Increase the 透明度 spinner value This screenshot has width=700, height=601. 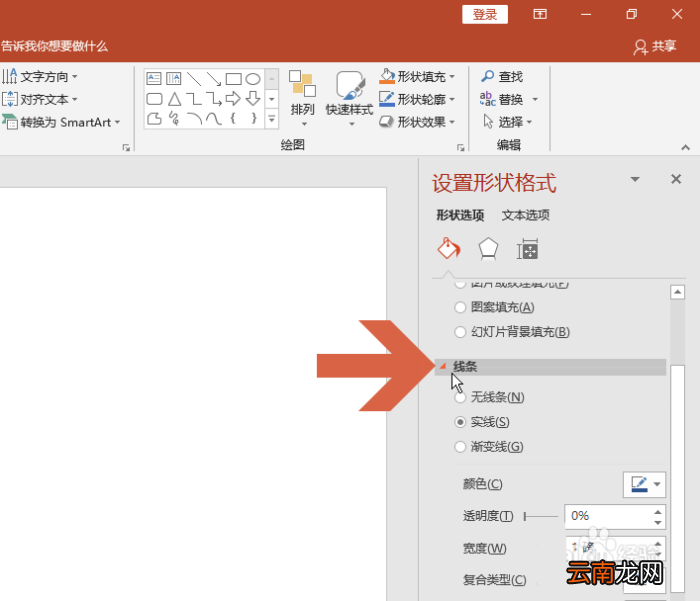point(658,511)
